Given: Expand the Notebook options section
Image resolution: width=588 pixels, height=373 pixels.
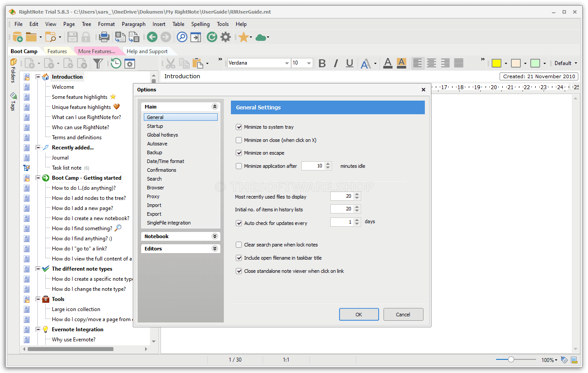Looking at the screenshot, I should point(215,236).
